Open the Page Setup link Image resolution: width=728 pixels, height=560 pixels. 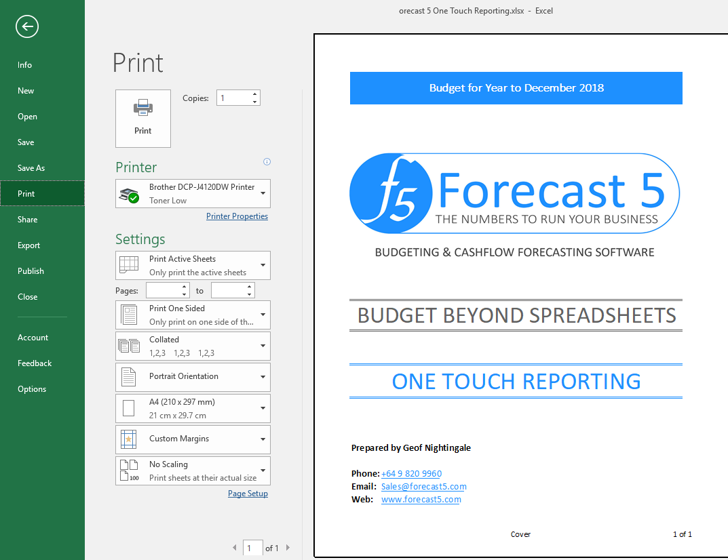[x=248, y=494]
